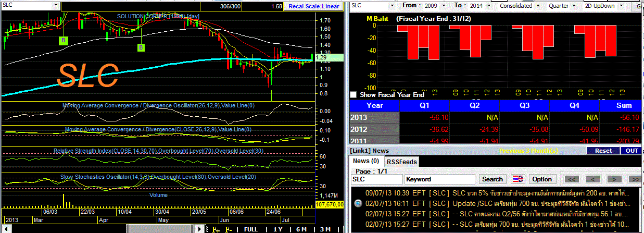This screenshot has width=644, height=233.
Task: Click the F+ zoom-in icon
Action: (216, 229)
